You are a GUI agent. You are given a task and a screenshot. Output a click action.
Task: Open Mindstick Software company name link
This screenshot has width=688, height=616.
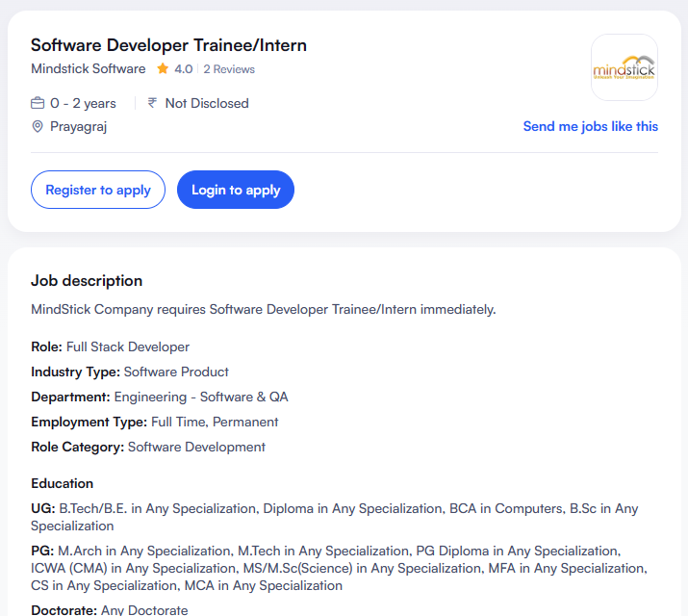click(x=89, y=69)
